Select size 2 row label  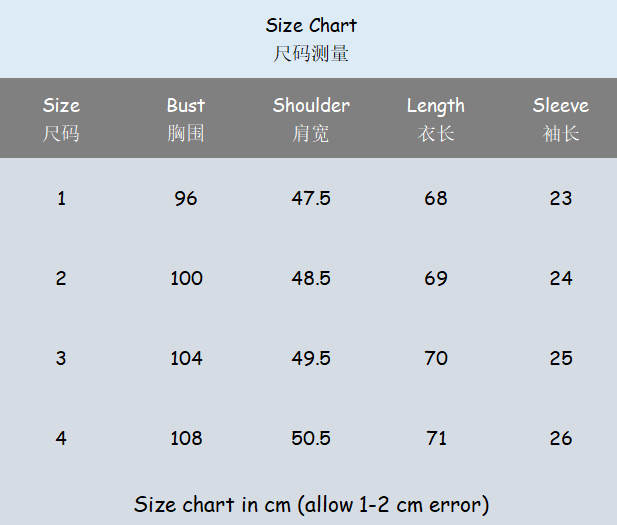click(61, 278)
